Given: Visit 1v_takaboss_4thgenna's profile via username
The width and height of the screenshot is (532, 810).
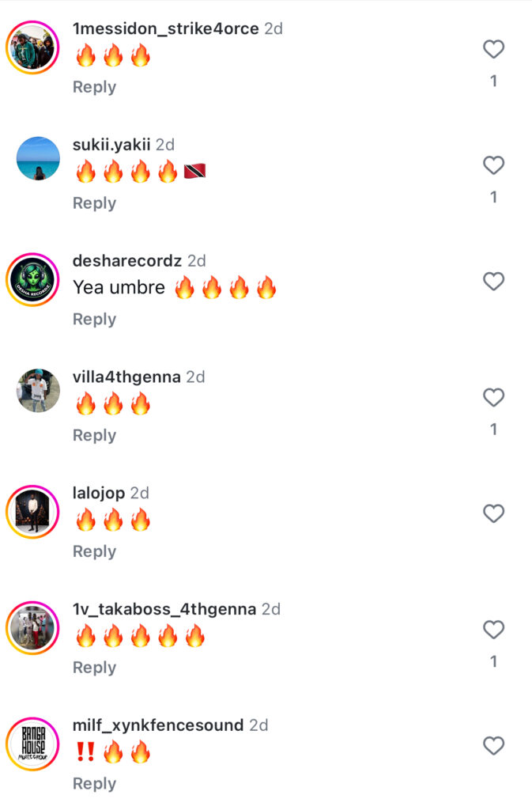Looking at the screenshot, I should tap(164, 609).
